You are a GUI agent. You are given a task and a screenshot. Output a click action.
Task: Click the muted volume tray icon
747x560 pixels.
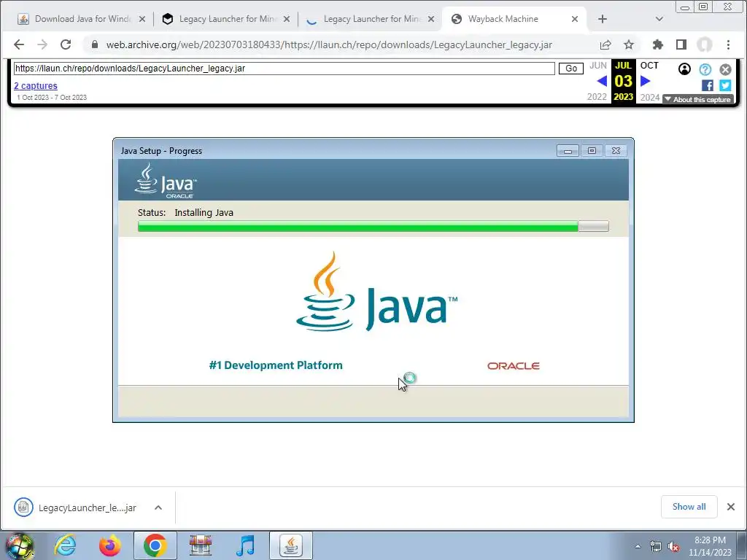673,547
